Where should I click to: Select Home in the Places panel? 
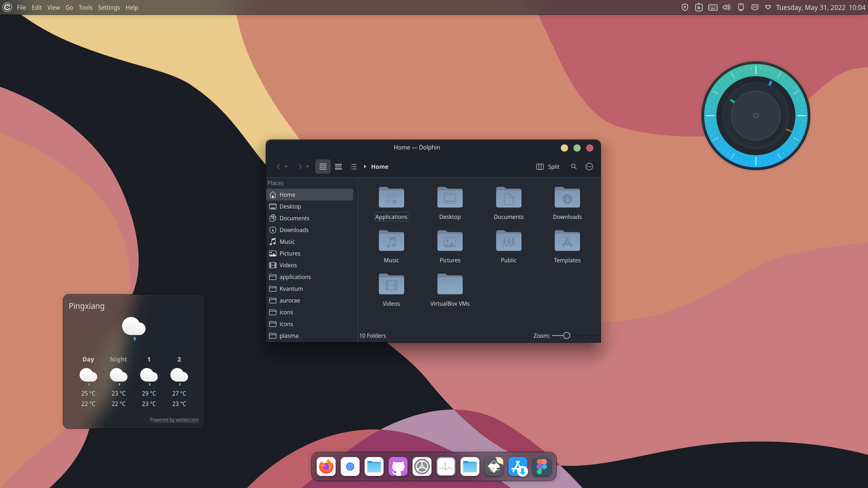click(310, 195)
